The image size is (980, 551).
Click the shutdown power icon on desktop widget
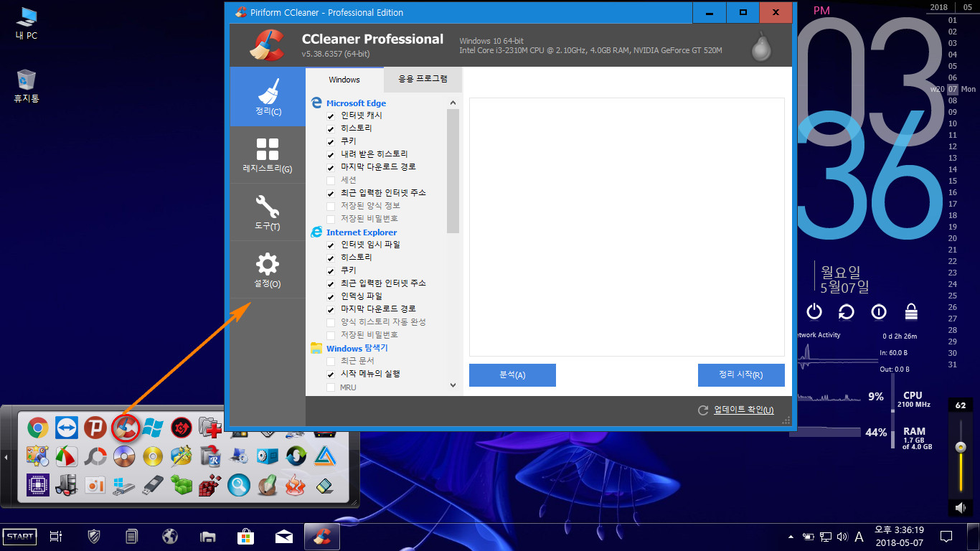tap(814, 311)
